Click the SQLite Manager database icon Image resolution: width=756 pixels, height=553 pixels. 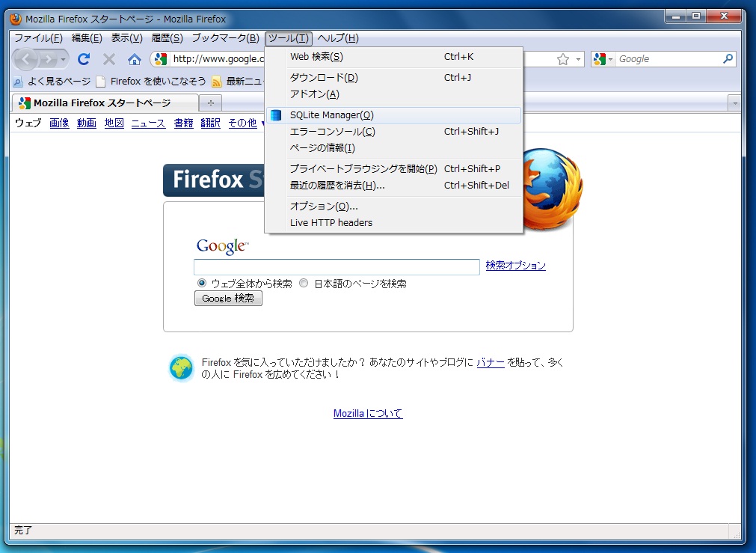(x=276, y=114)
